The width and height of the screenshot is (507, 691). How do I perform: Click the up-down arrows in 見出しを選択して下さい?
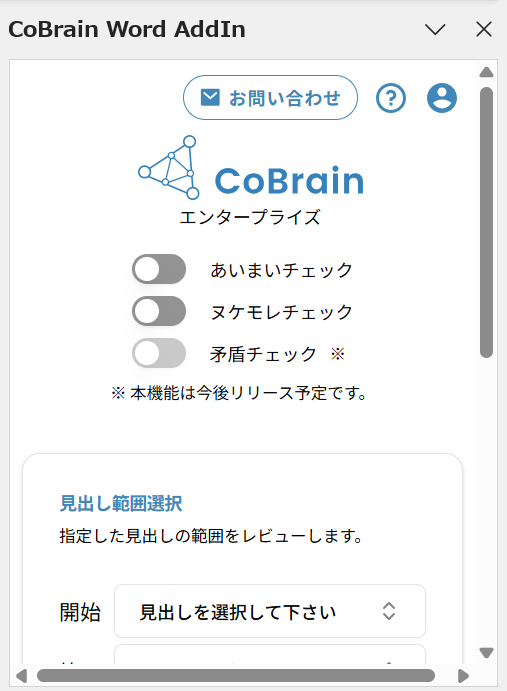(x=388, y=611)
